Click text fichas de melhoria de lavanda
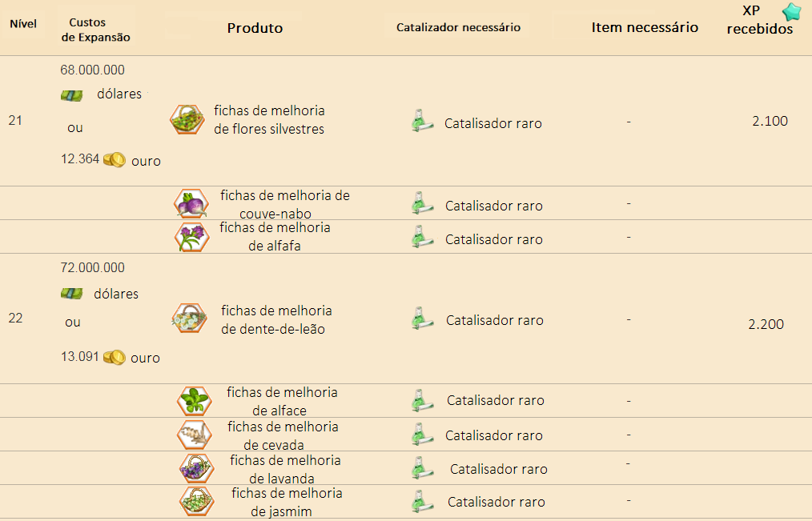812x521 pixels. [x=285, y=469]
